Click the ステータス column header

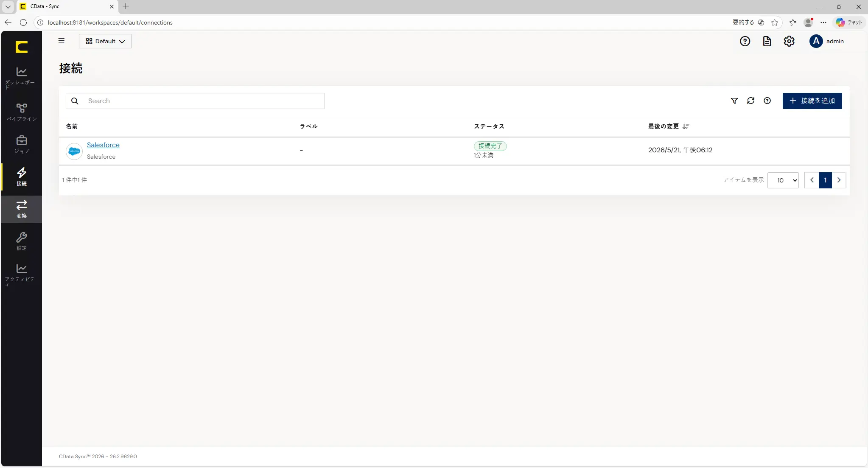pos(489,126)
